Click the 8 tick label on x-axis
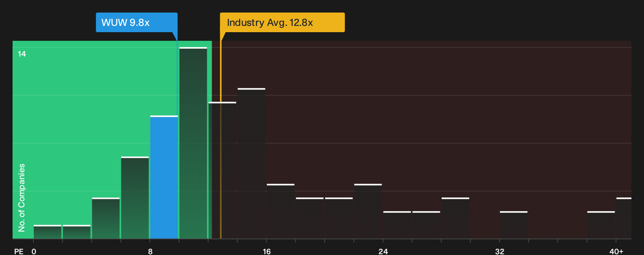 point(150,251)
